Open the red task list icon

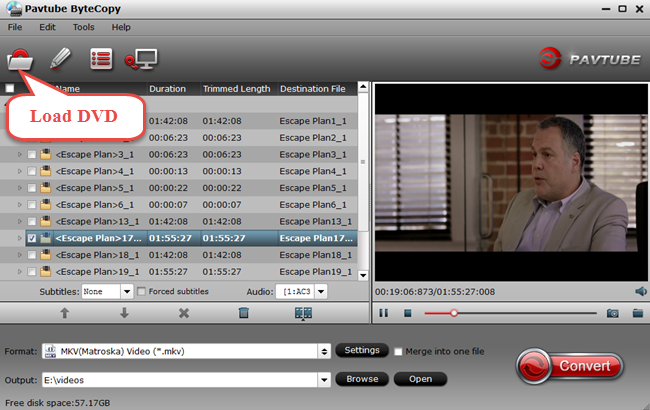coord(101,59)
